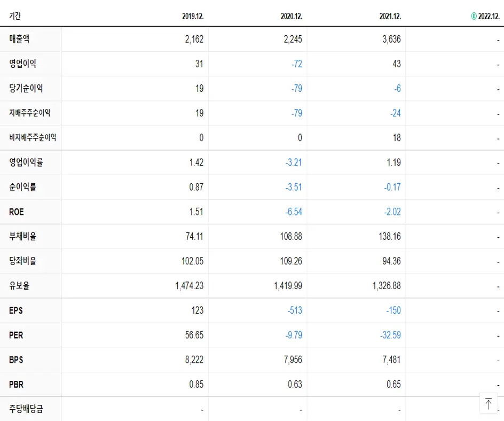Click the 2,162 sales value

(194, 39)
